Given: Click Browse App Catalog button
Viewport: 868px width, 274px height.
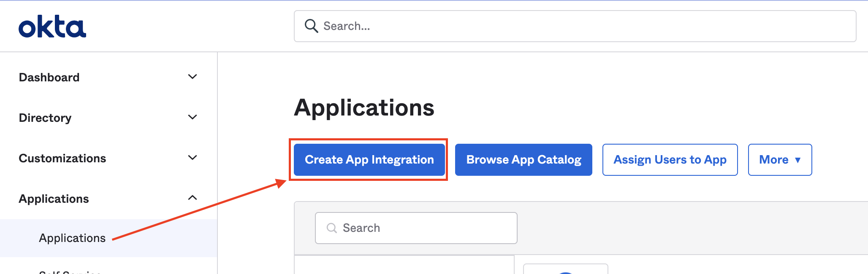Looking at the screenshot, I should pyautogui.click(x=524, y=160).
